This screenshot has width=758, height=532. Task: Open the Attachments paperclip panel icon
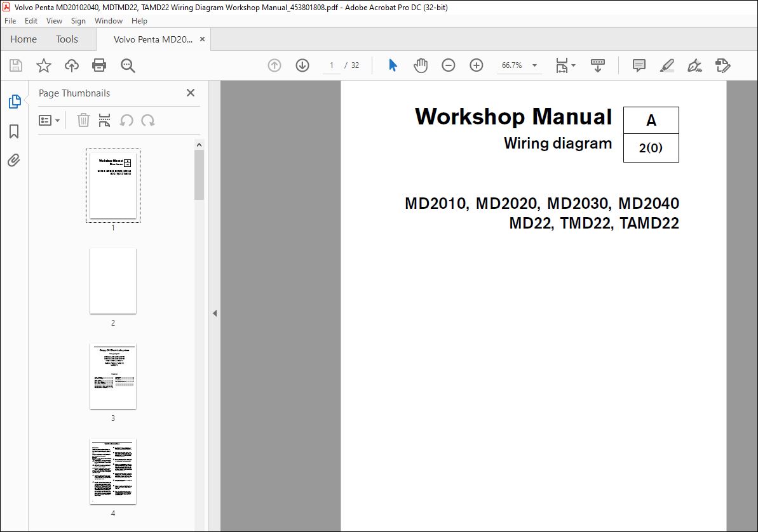pyautogui.click(x=14, y=160)
